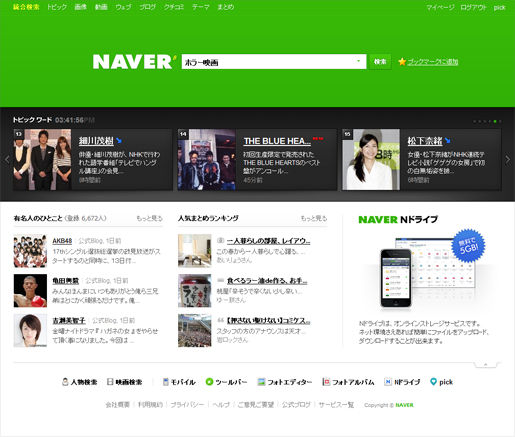
Task: Open the ウェブ tab
Action: [123, 7]
